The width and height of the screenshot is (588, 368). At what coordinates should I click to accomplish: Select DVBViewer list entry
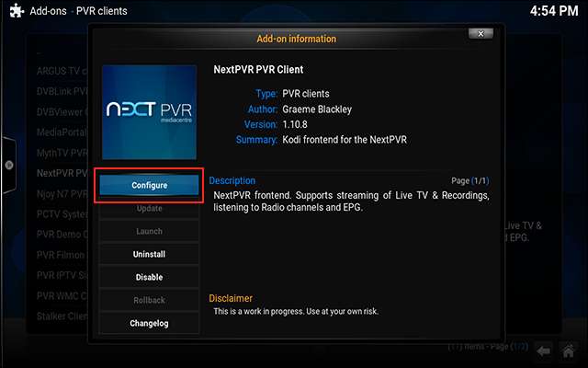(x=62, y=112)
